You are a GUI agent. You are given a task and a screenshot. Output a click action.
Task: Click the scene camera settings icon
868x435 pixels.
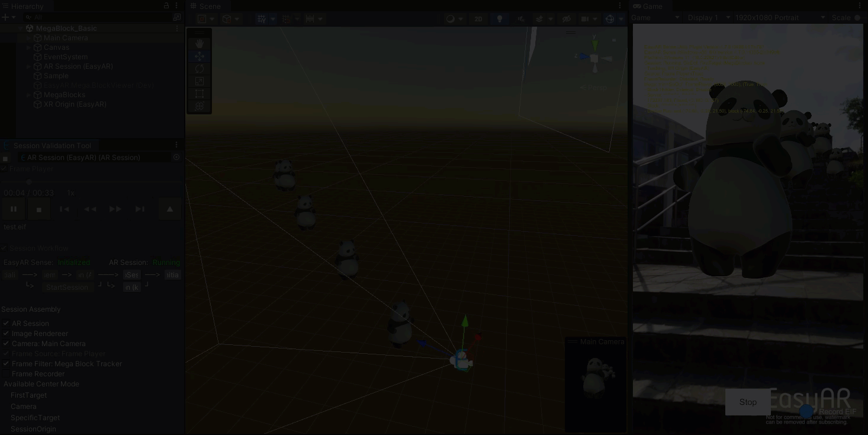(x=585, y=19)
